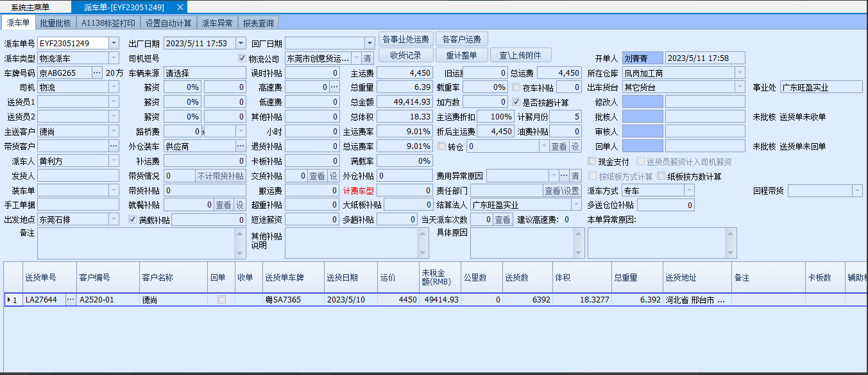Click the 车辆来源 field showing 请选择
Viewport: 868px width, 375px height.
pos(205,73)
